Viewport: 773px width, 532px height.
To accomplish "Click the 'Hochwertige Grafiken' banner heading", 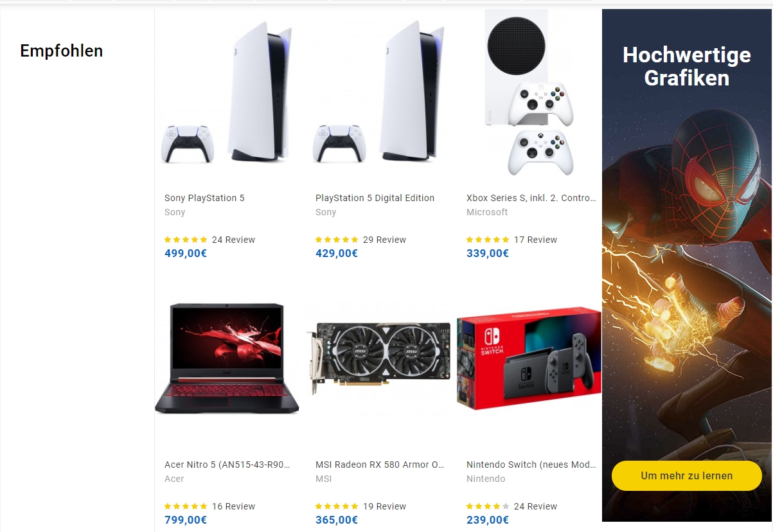I will coord(687,66).
